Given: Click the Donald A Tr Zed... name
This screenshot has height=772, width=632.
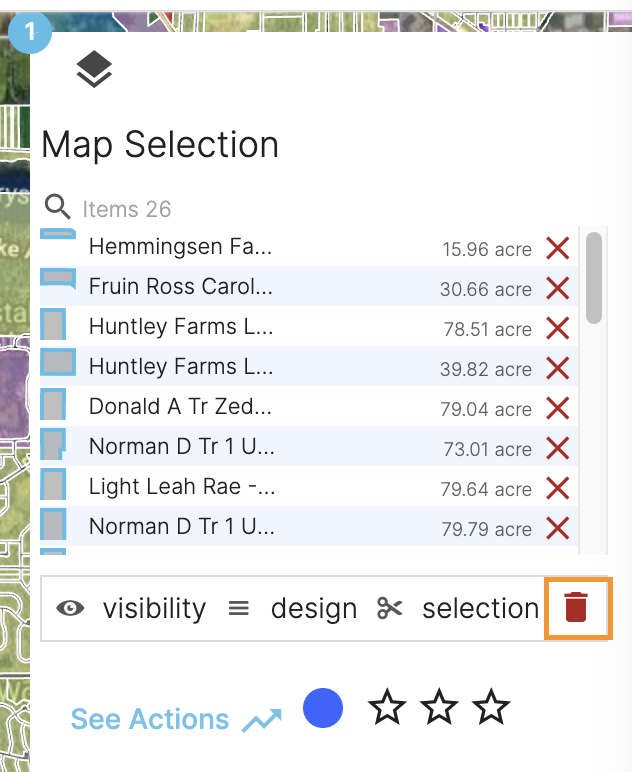Looking at the screenshot, I should (180, 406).
